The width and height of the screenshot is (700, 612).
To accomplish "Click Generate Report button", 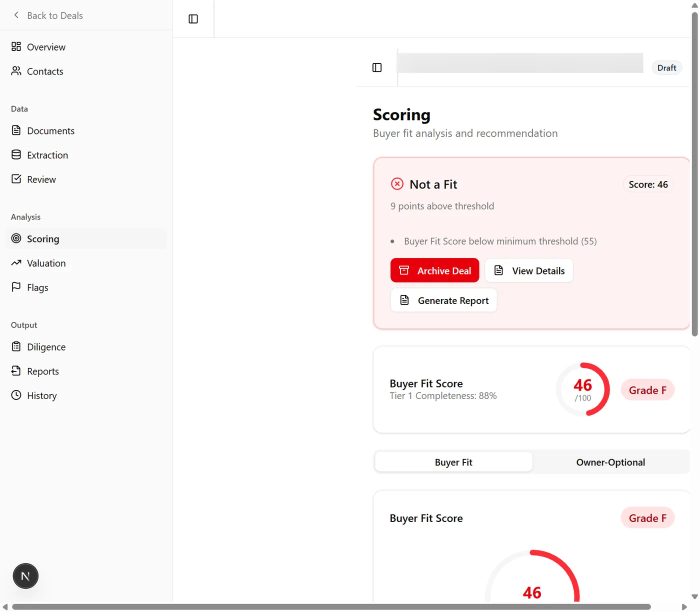I will 443,300.
